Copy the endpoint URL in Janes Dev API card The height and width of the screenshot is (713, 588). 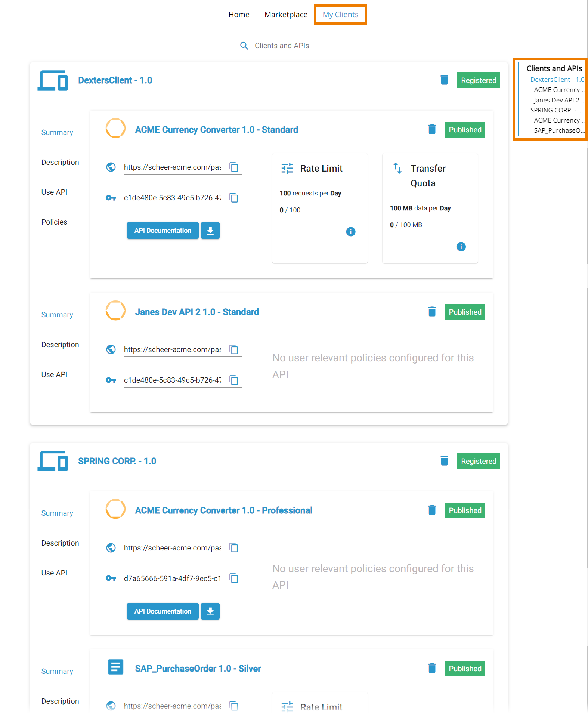[234, 349]
